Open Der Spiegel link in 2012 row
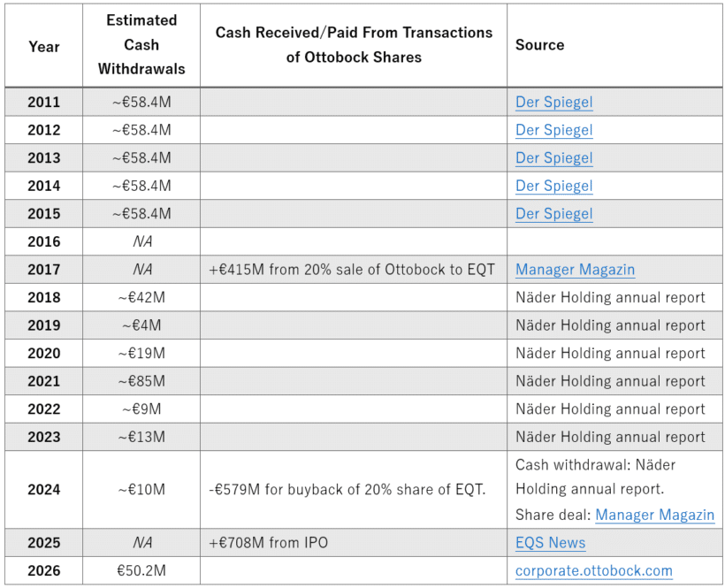Image resolution: width=725 pixels, height=588 pixels. coord(553,130)
